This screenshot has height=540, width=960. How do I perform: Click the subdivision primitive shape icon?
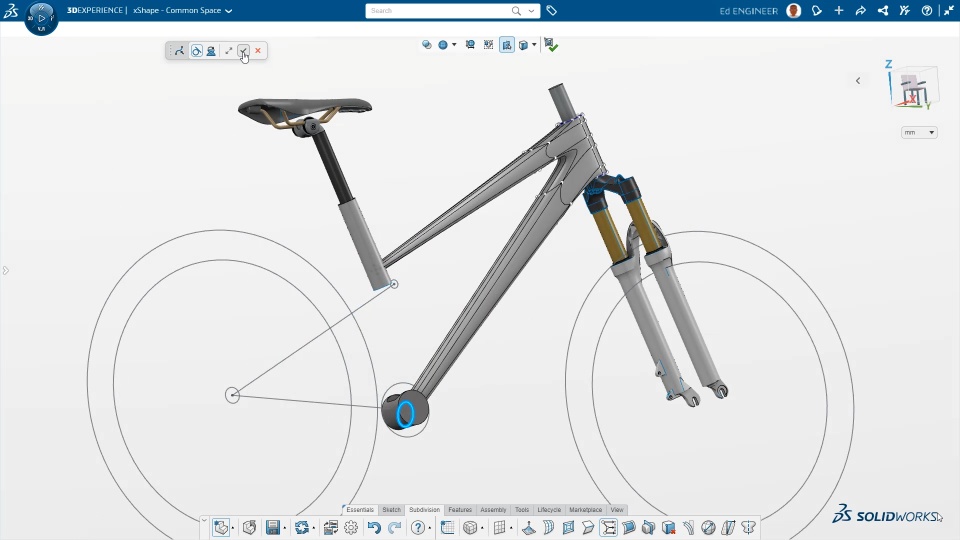coord(470,527)
